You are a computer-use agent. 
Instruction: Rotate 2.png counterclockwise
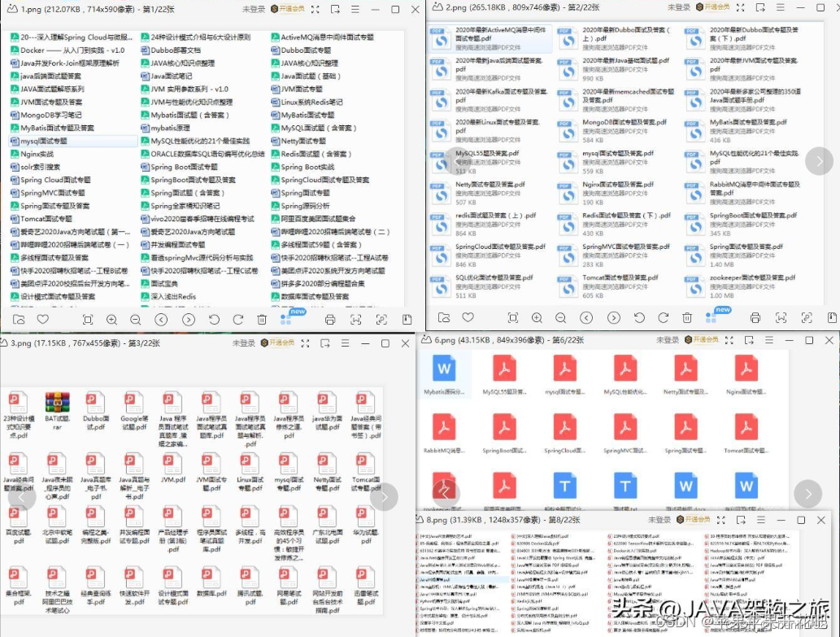coord(639,318)
